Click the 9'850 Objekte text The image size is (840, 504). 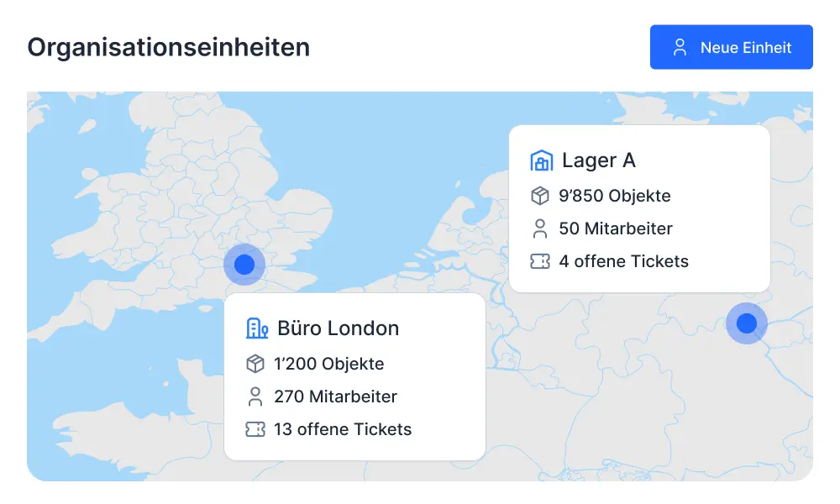click(615, 196)
